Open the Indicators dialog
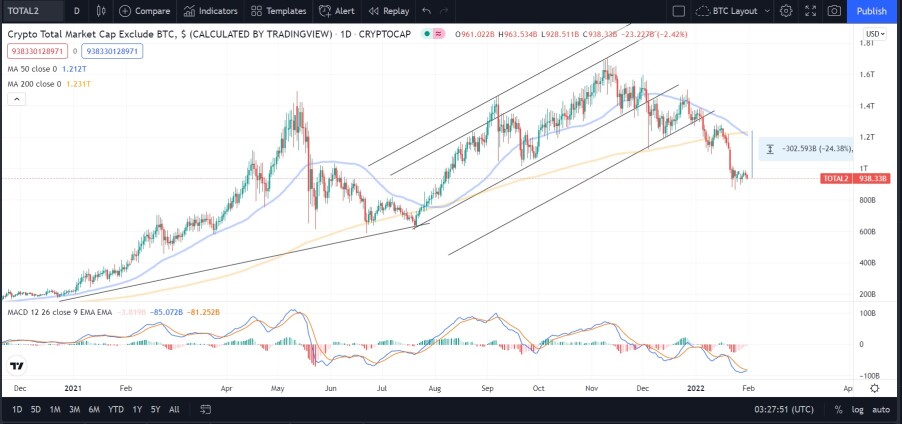 (x=211, y=11)
